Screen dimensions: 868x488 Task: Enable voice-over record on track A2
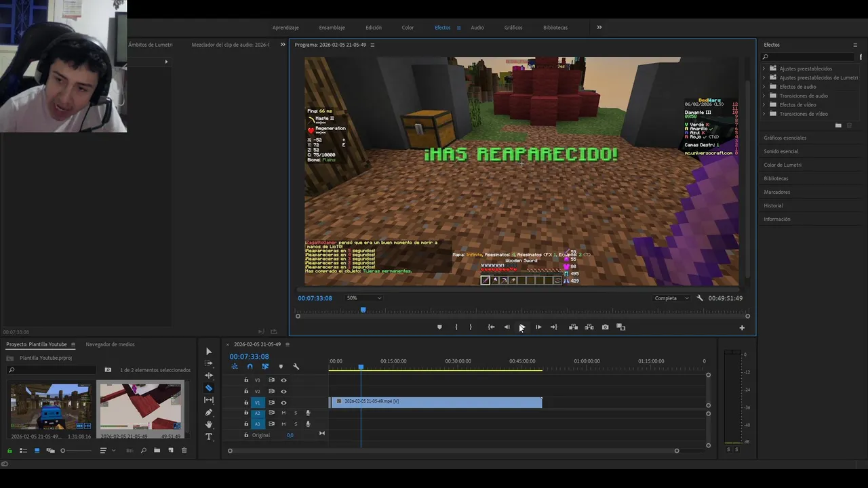coord(308,413)
